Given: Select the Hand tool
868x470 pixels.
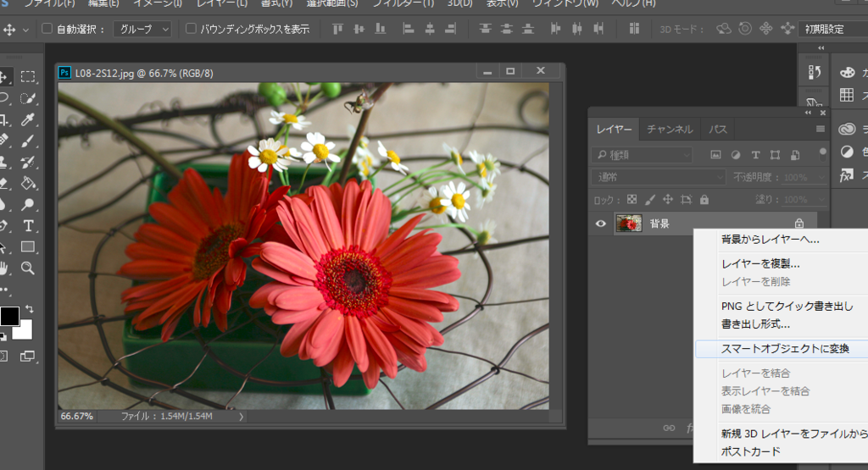Looking at the screenshot, I should click(x=3, y=268).
